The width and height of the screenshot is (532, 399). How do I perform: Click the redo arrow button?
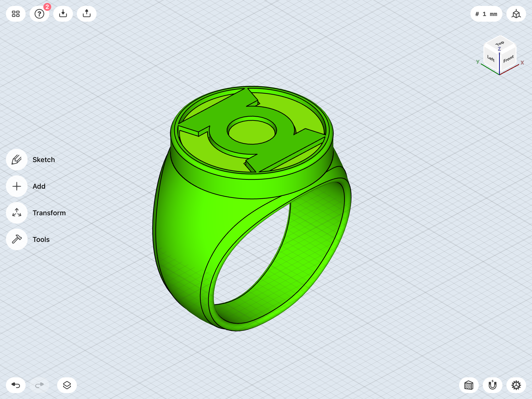pyautogui.click(x=39, y=385)
